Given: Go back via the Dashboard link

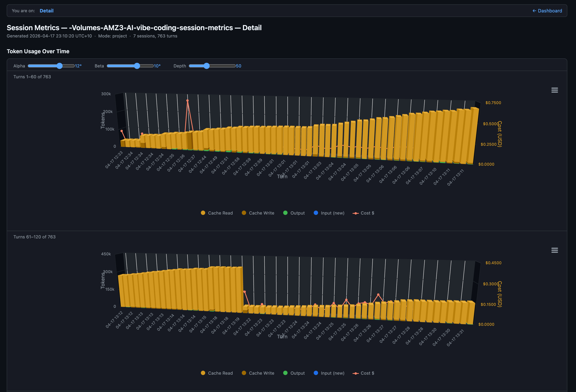Looking at the screenshot, I should click(x=547, y=11).
